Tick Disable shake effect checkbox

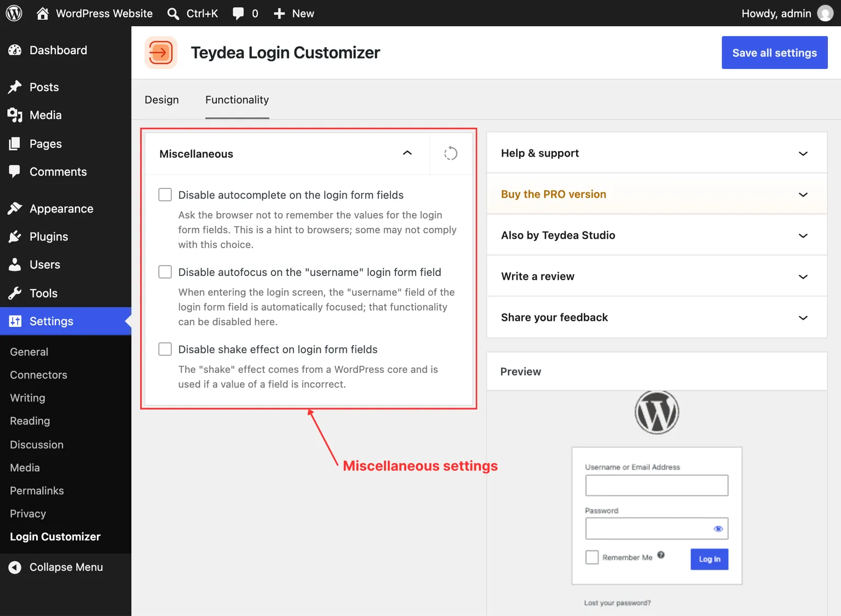point(165,349)
